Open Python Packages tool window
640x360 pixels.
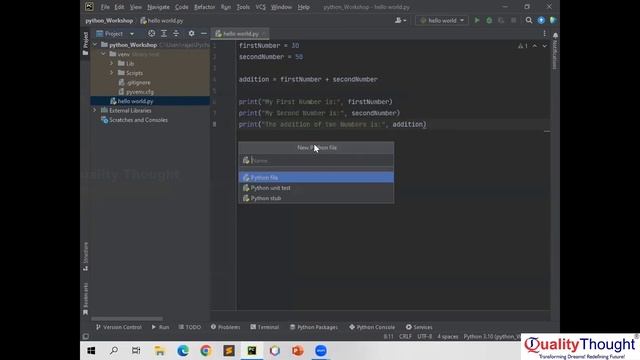(x=313, y=327)
